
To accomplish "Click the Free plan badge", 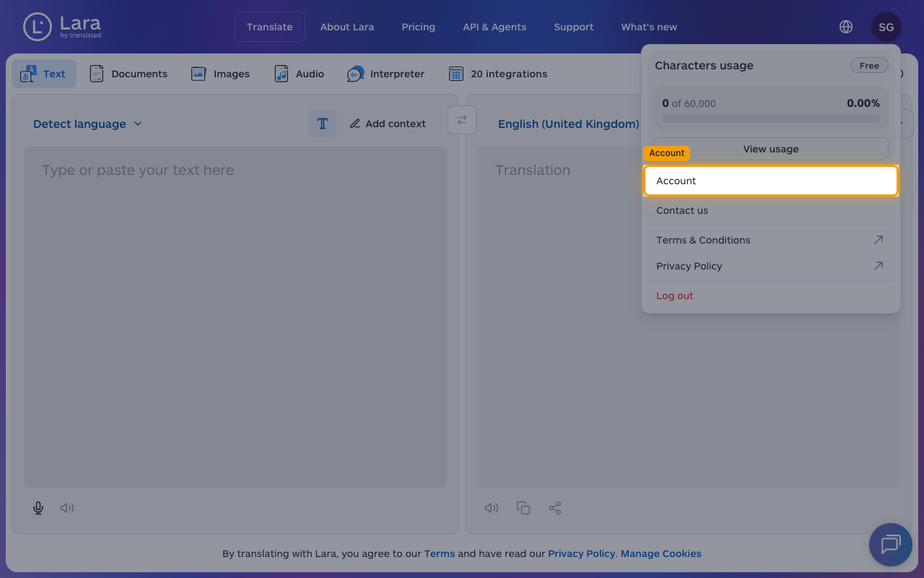I will [869, 65].
